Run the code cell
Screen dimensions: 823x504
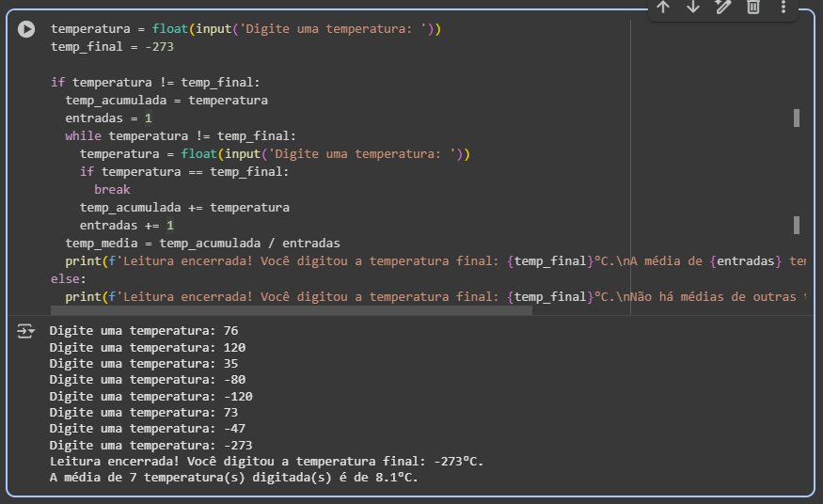(x=28, y=30)
